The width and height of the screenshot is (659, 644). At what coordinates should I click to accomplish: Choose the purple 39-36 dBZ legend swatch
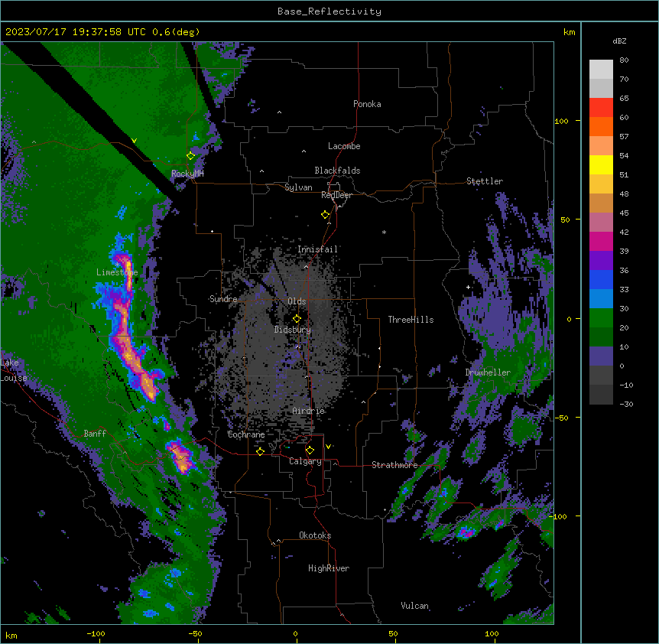[x=601, y=261]
